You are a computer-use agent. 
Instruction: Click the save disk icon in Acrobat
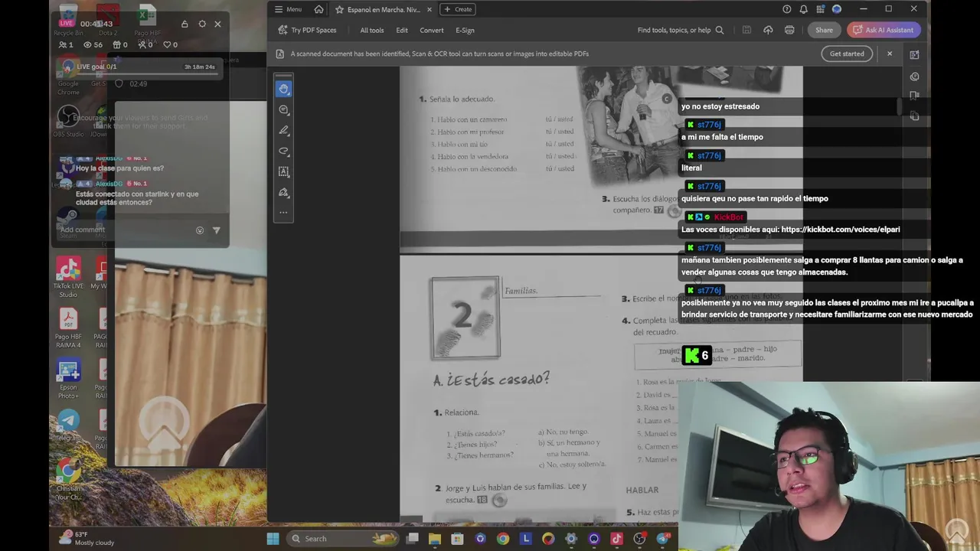coord(746,30)
